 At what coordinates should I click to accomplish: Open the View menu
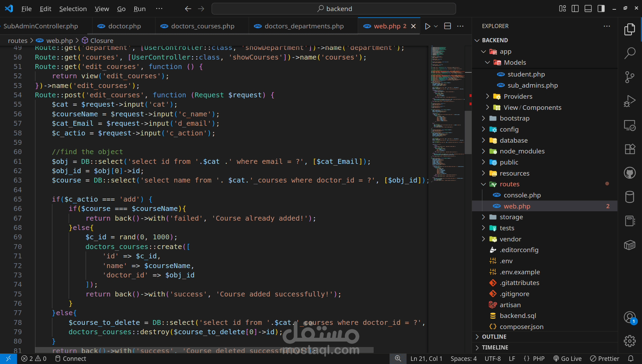point(102,9)
